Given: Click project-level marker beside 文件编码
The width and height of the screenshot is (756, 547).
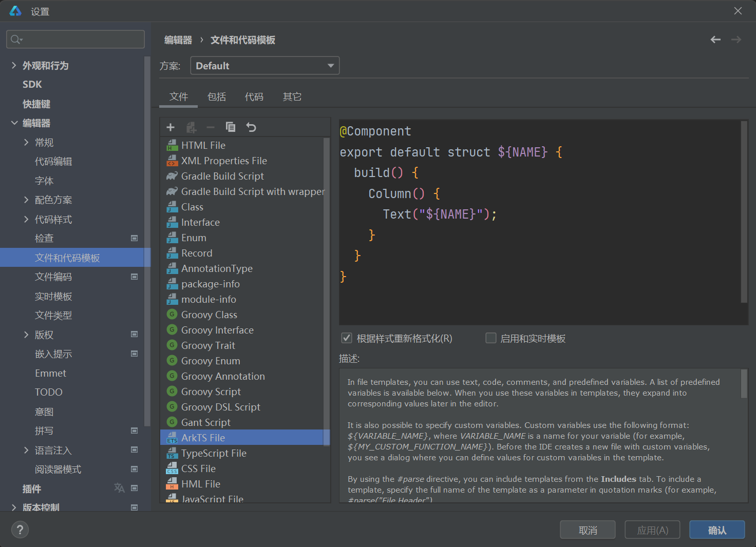Looking at the screenshot, I should click(x=135, y=277).
